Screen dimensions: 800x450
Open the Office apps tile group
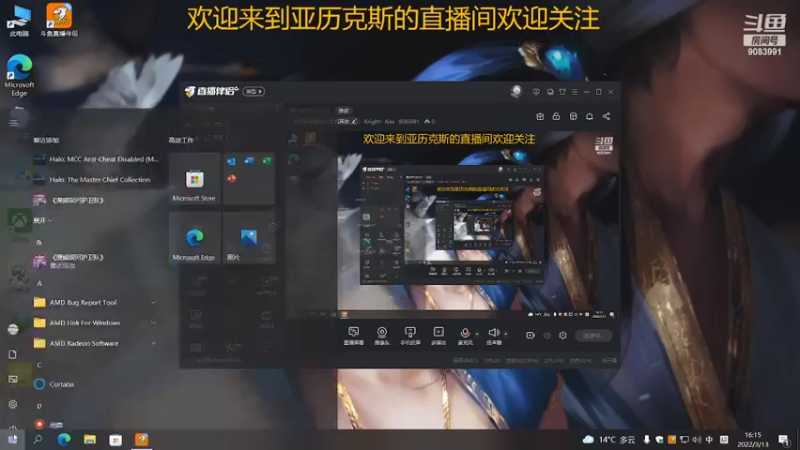(x=249, y=179)
